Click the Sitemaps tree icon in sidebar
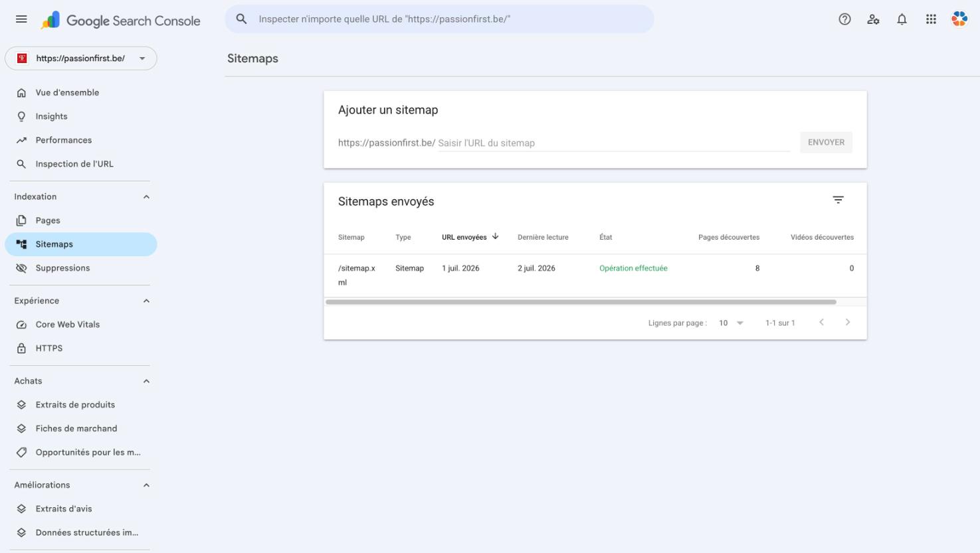 coord(21,244)
